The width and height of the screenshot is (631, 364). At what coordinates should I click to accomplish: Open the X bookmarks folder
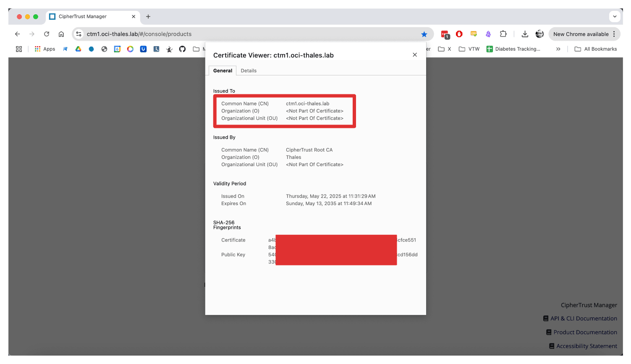coord(445,49)
